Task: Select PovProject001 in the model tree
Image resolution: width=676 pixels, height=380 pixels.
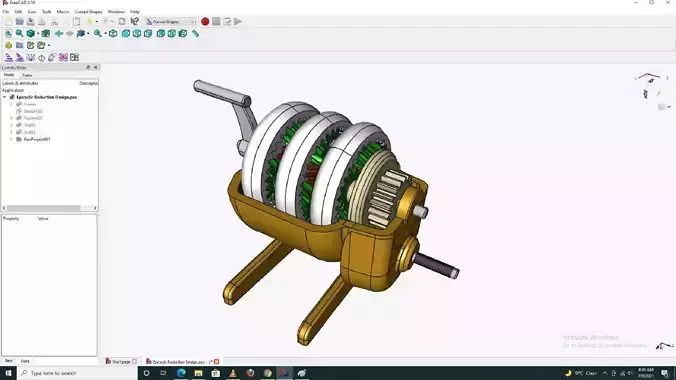Action: click(37, 139)
